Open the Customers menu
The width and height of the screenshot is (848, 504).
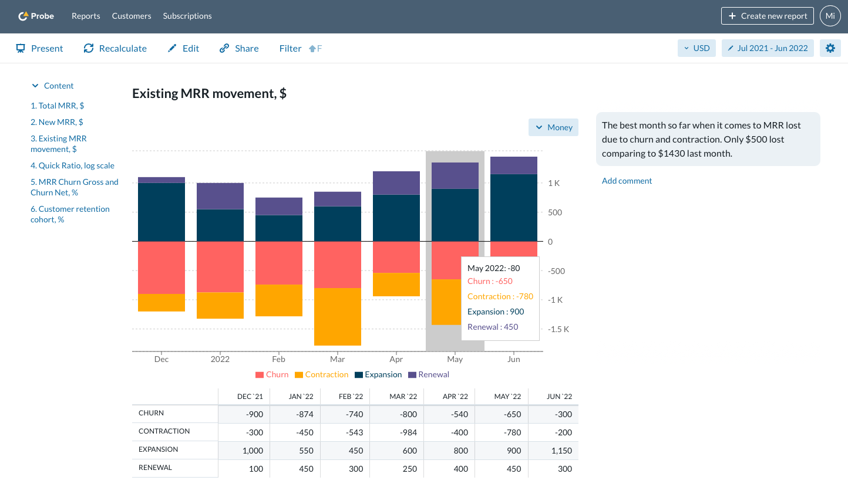click(x=132, y=16)
